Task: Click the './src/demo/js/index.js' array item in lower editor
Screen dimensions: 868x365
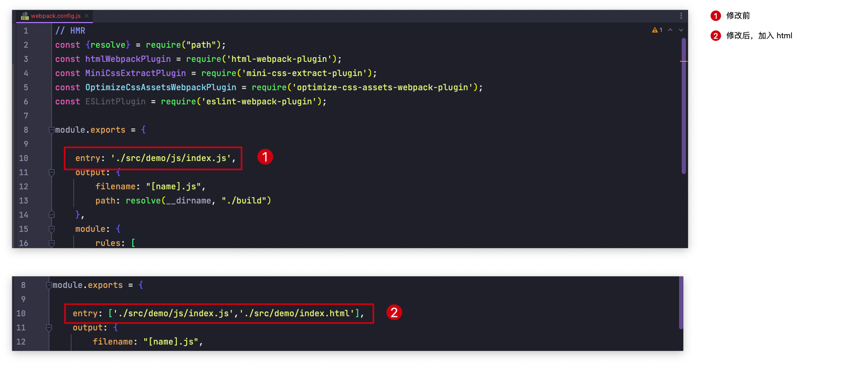Action: tap(173, 314)
